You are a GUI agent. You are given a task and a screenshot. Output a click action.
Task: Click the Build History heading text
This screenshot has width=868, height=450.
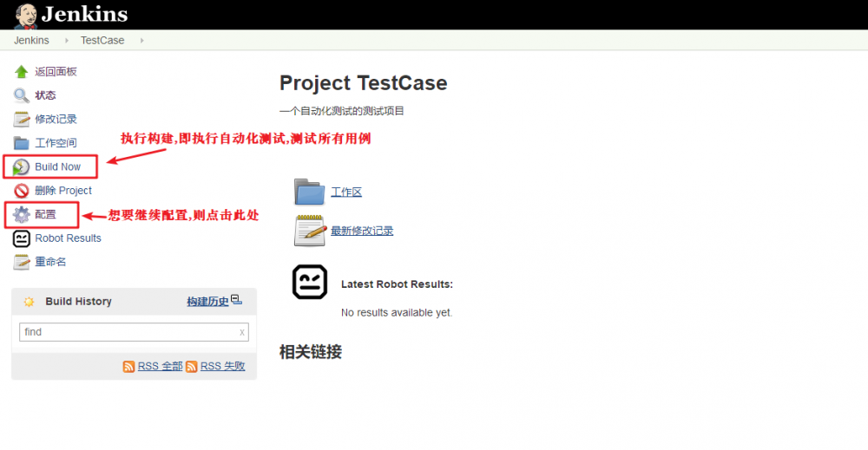tap(79, 301)
